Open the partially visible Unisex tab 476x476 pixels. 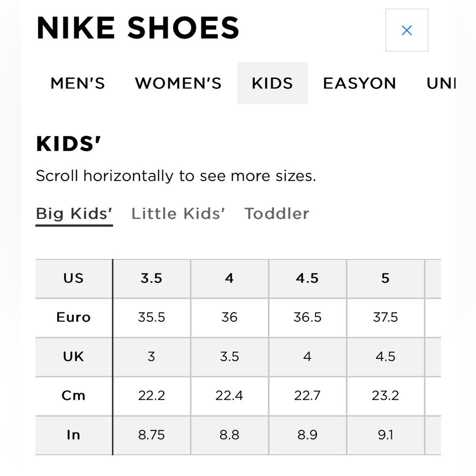(x=441, y=83)
